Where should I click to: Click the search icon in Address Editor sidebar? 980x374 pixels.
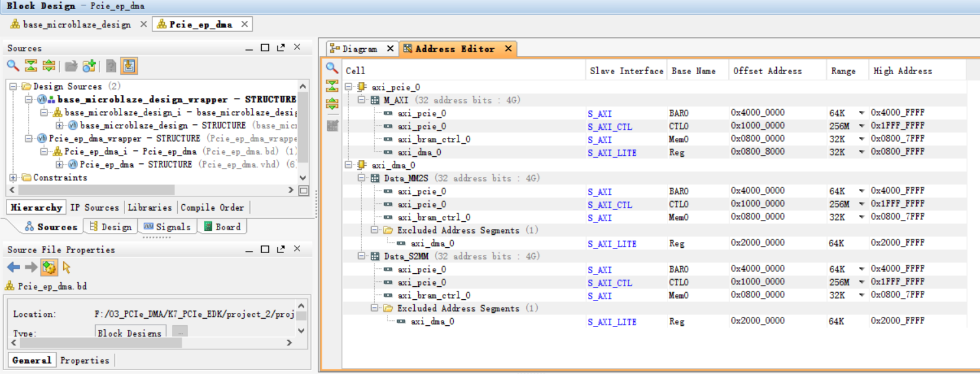click(332, 68)
